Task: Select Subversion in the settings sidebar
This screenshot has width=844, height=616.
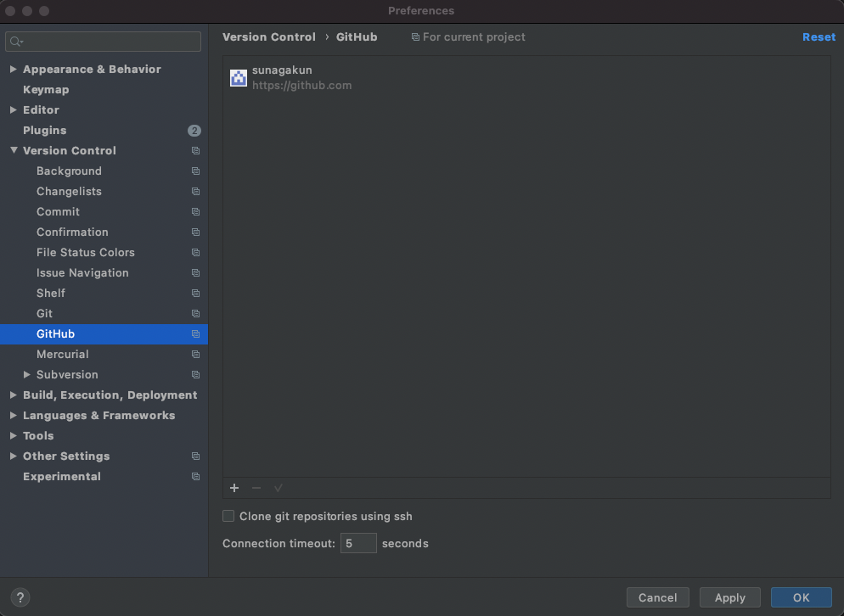Action: 67,374
